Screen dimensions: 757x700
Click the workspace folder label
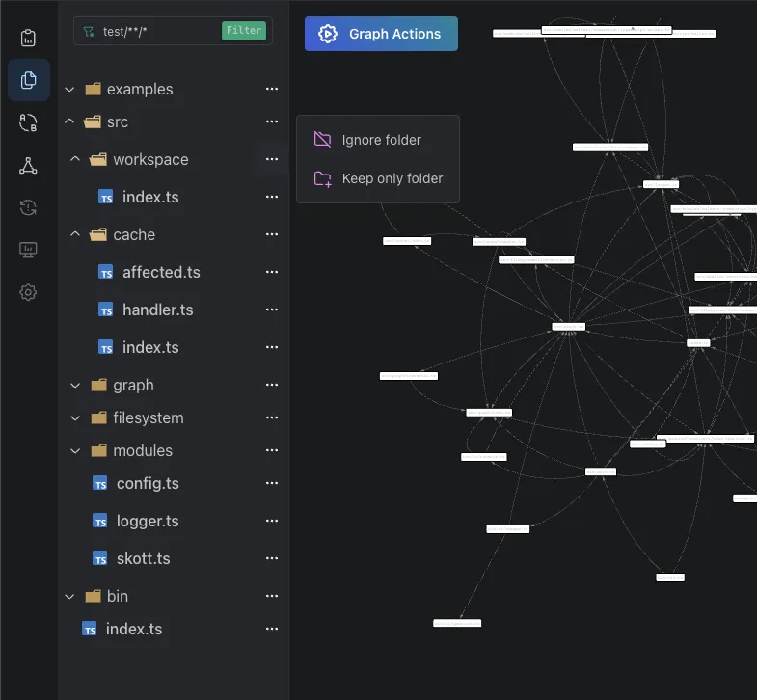pos(150,159)
